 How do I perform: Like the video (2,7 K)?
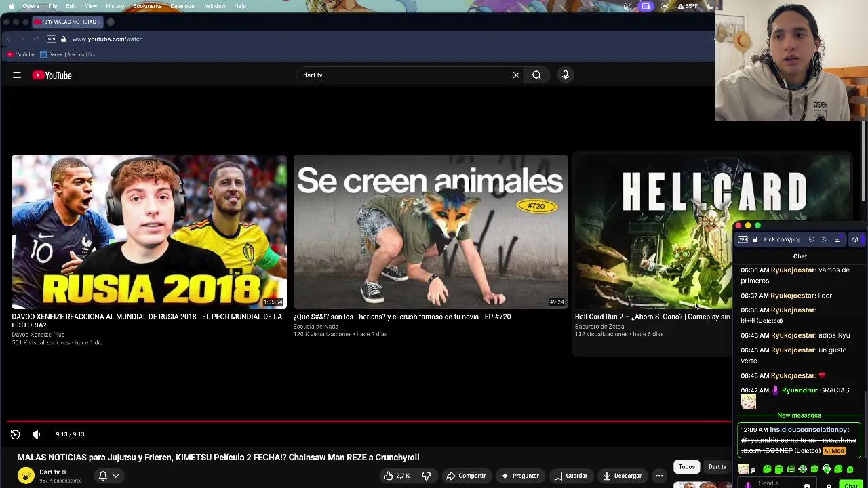pos(397,476)
